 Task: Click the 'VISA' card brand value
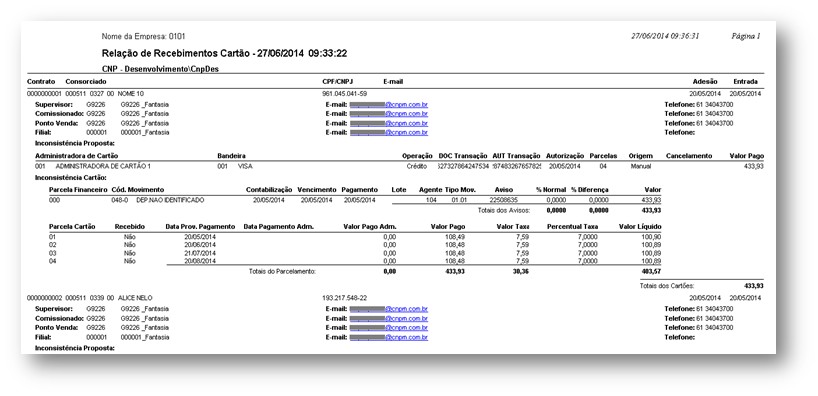coord(245,166)
